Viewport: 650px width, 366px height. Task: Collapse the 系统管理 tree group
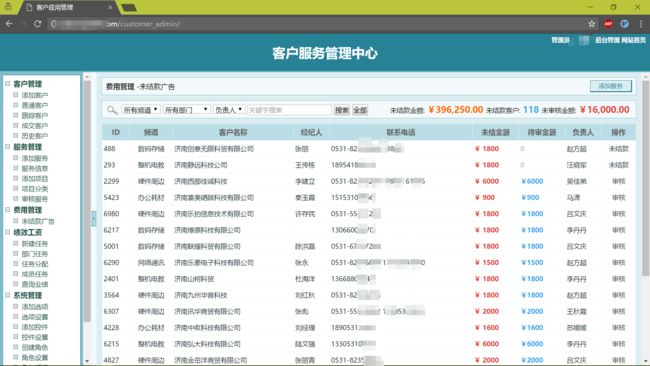click(x=7, y=295)
